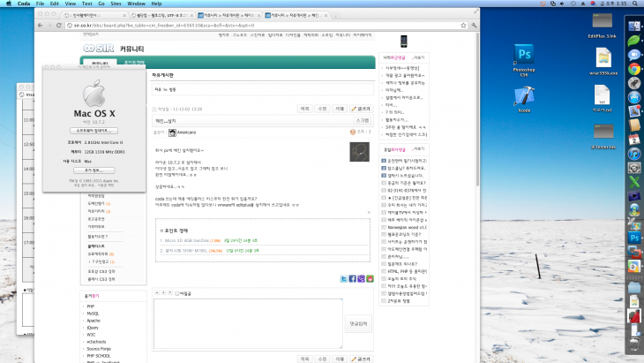Open Photoshop from the dock

click(x=634, y=238)
